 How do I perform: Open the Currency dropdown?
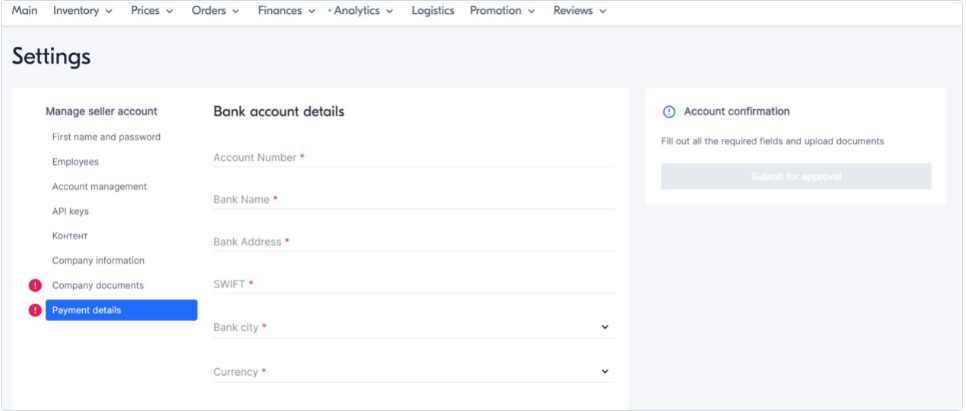tap(604, 372)
